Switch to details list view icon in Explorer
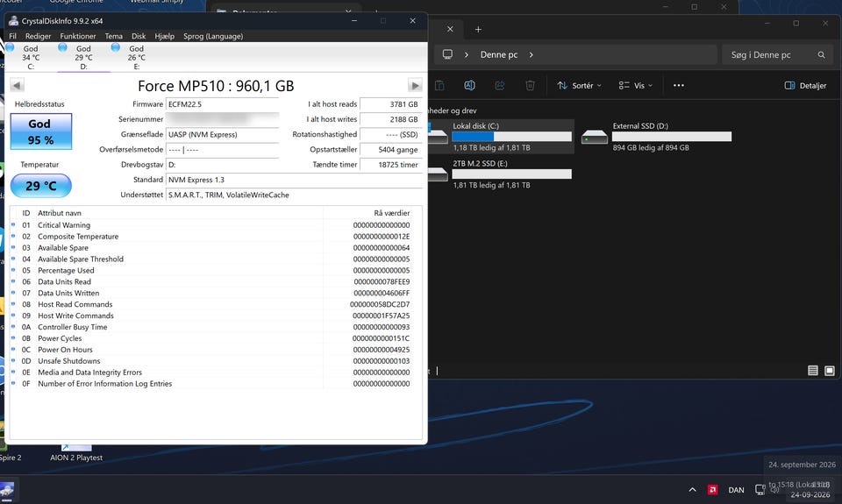Viewport: 842px width, 504px height. [x=813, y=371]
